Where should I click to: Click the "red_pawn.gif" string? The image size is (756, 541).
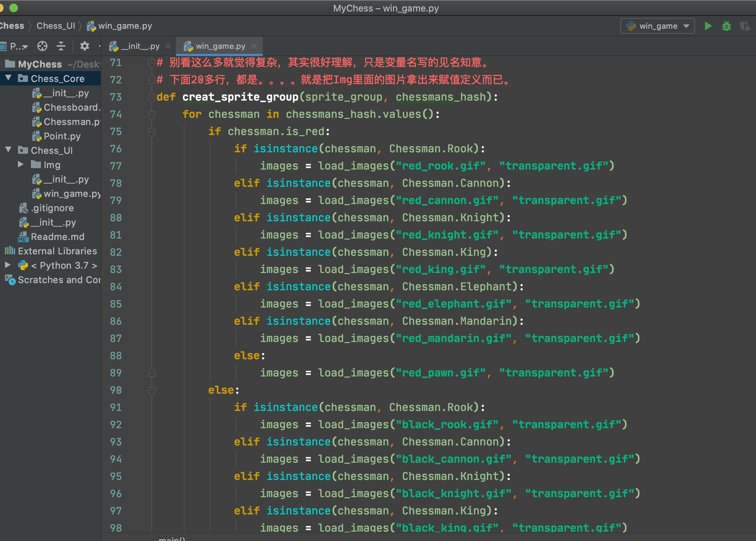tap(441, 373)
